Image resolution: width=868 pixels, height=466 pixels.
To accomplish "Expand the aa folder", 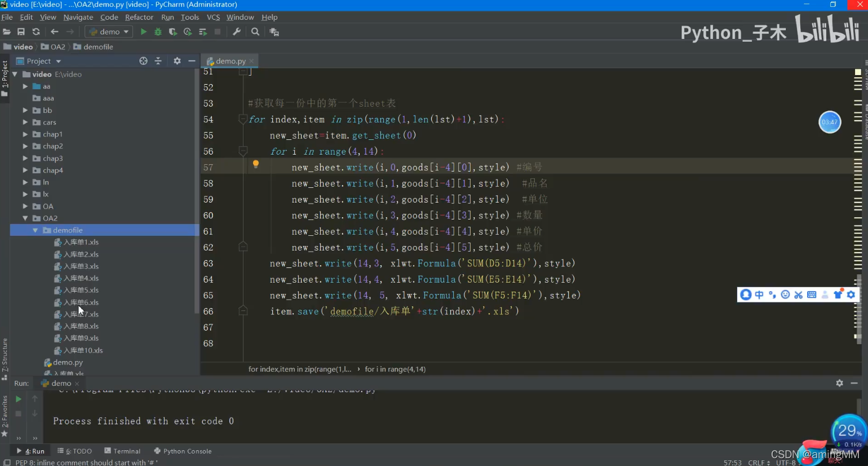I will click(25, 86).
